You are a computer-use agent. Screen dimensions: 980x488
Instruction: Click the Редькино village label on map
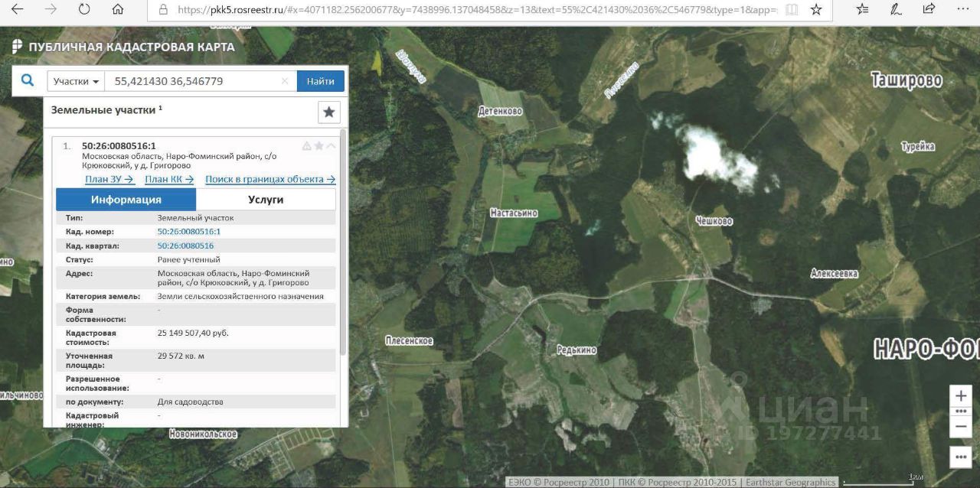577,350
